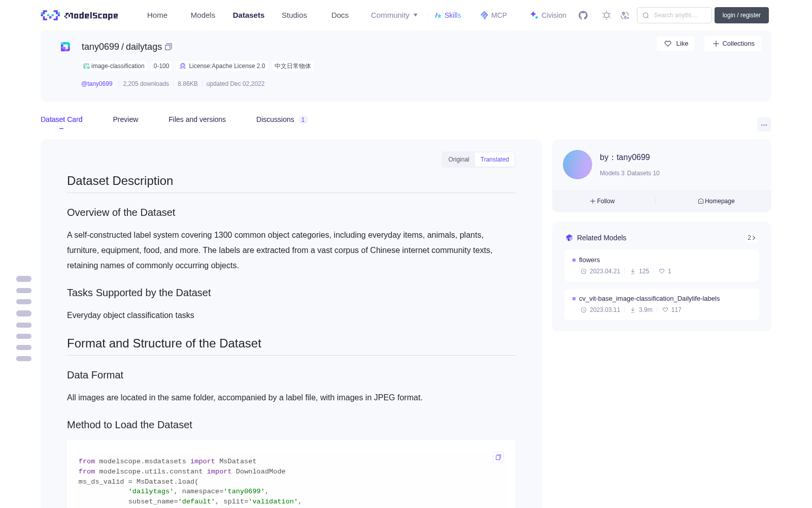Click 'Method to Load the Dataset' heading
This screenshot has width=812, height=508.
point(129,425)
